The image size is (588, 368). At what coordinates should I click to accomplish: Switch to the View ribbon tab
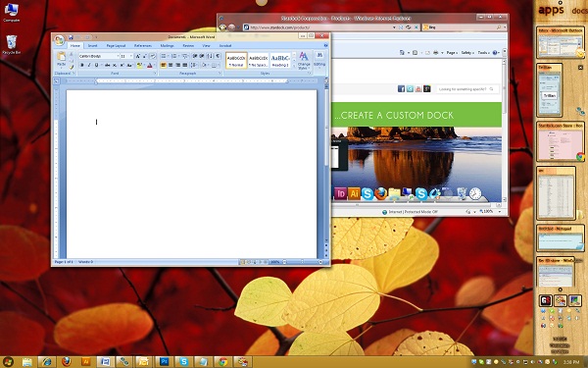coord(206,45)
